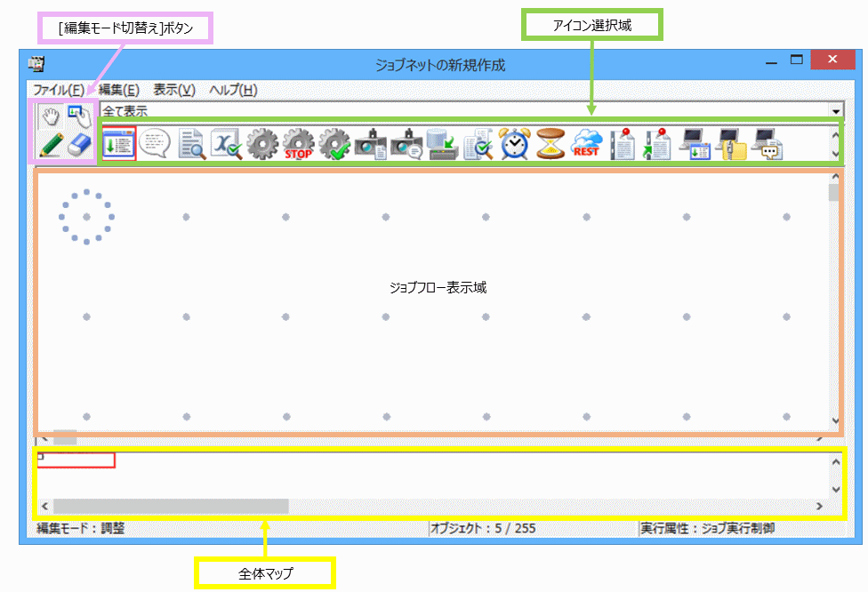The width and height of the screenshot is (868, 592).
Task: Click the overall map horizontal scrollbar thumb
Action: pyautogui.click(x=171, y=507)
